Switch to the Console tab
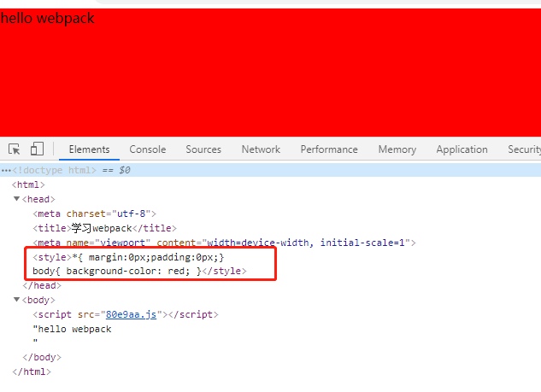This screenshot has height=392, width=541. point(147,149)
